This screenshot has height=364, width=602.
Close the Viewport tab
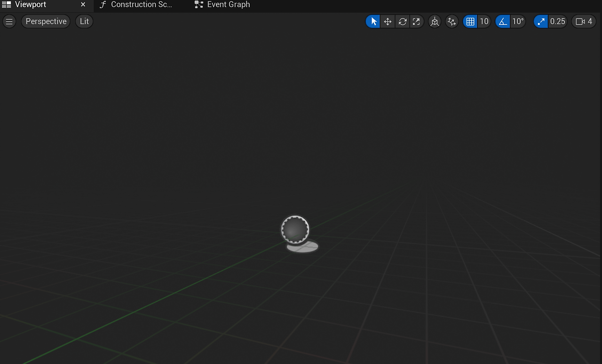coord(83,5)
